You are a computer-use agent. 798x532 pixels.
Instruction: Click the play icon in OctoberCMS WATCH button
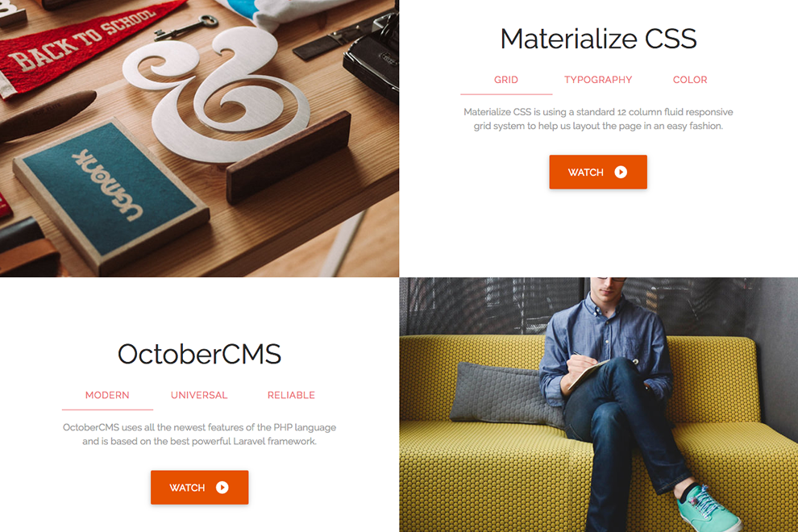(x=222, y=488)
